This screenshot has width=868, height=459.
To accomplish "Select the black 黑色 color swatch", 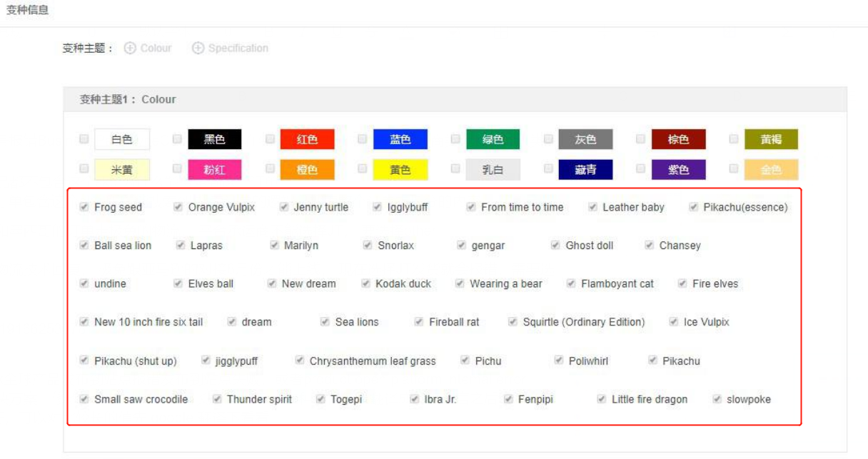I will 215,139.
